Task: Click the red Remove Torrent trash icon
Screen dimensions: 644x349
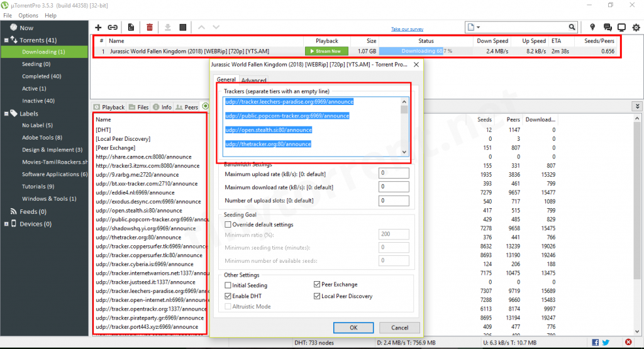Action: [x=150, y=28]
